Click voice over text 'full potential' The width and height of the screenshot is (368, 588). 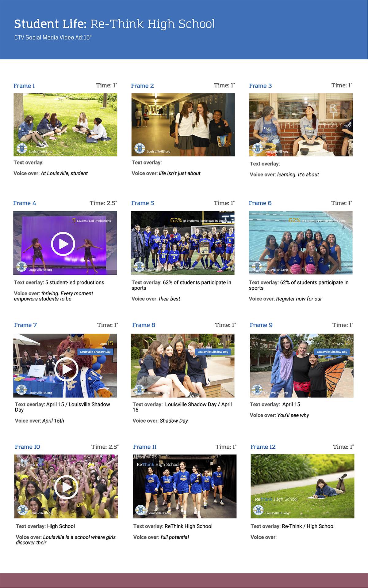point(175,537)
